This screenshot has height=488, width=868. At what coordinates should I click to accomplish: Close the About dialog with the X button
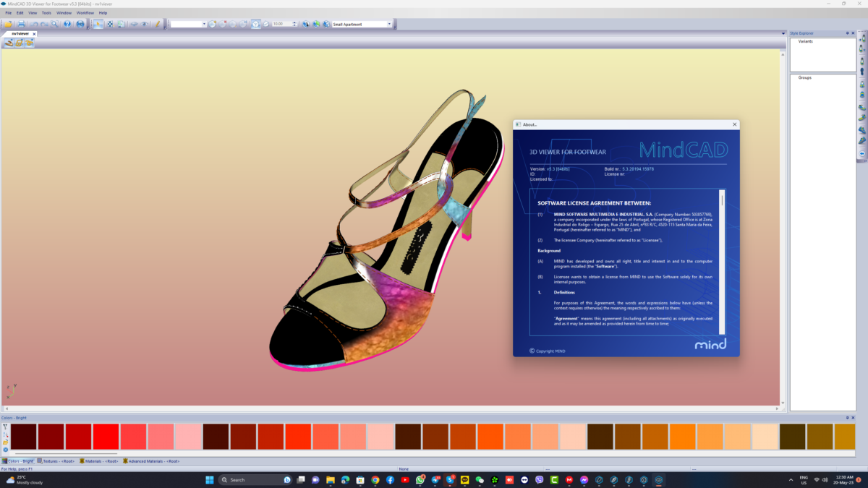[x=734, y=124]
